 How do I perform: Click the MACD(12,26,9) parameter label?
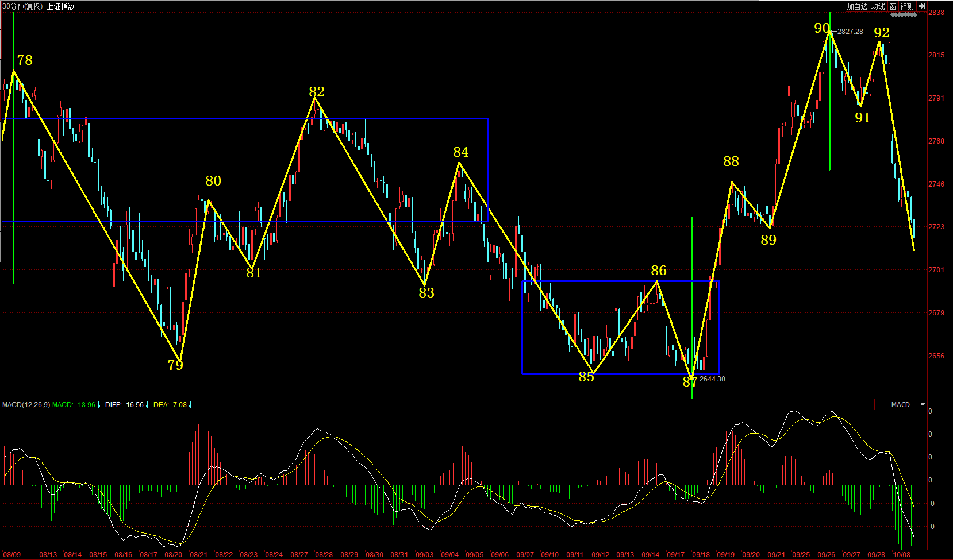26,405
